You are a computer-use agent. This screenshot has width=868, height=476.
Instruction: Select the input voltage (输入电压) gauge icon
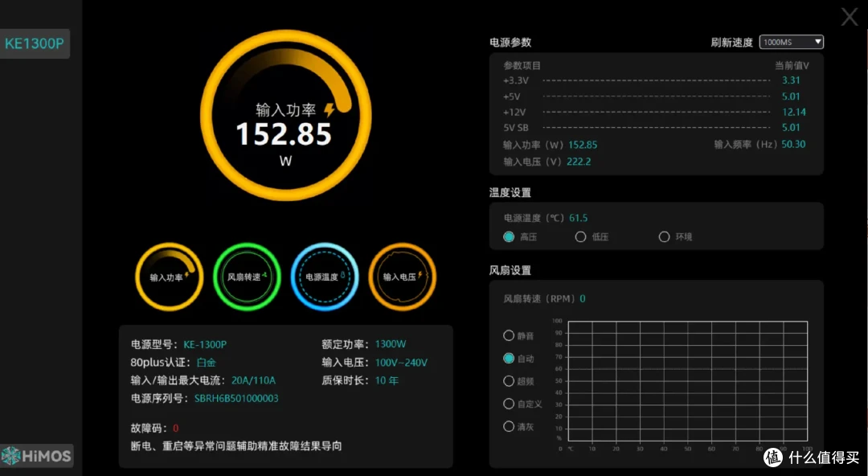click(403, 277)
